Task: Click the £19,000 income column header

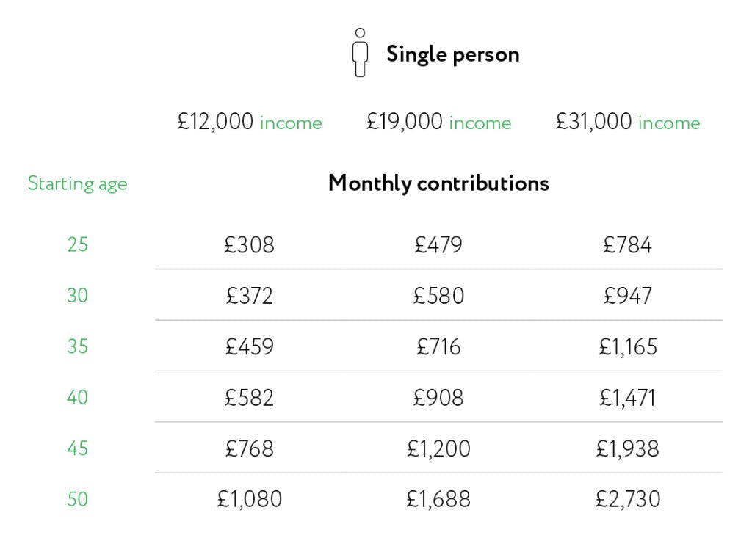Action: point(439,122)
